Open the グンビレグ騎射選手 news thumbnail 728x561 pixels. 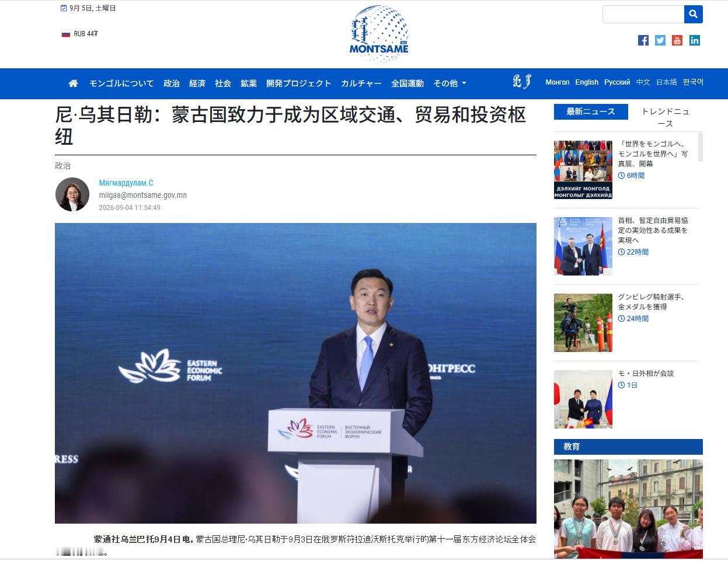(x=583, y=323)
